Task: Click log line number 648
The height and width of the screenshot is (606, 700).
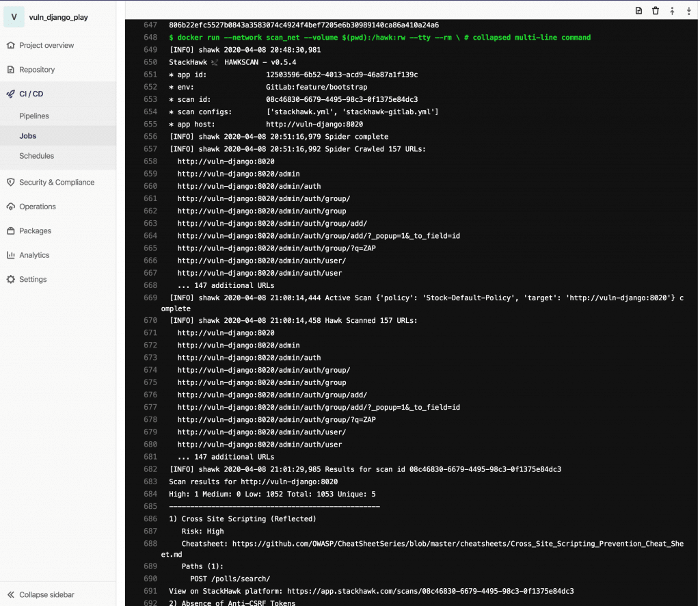Action: (150, 38)
